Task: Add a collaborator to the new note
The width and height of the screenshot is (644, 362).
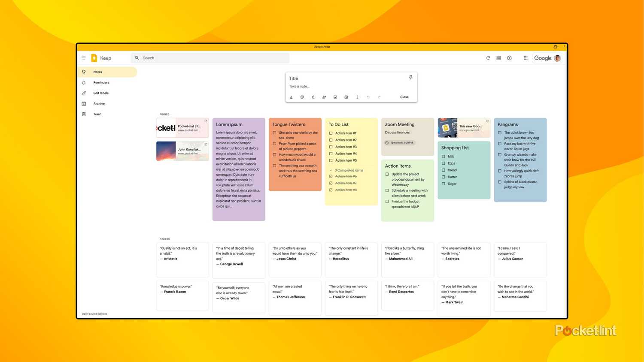Action: (324, 97)
